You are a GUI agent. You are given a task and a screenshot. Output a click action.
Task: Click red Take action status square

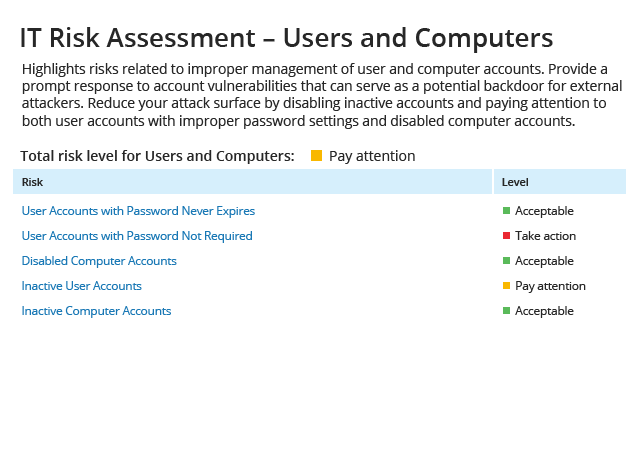click(x=506, y=236)
